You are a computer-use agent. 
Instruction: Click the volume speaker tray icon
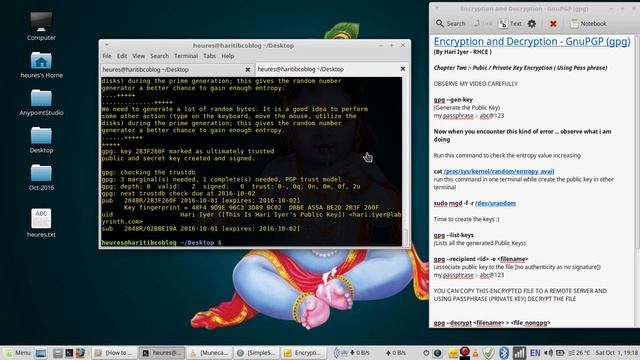click(549, 353)
